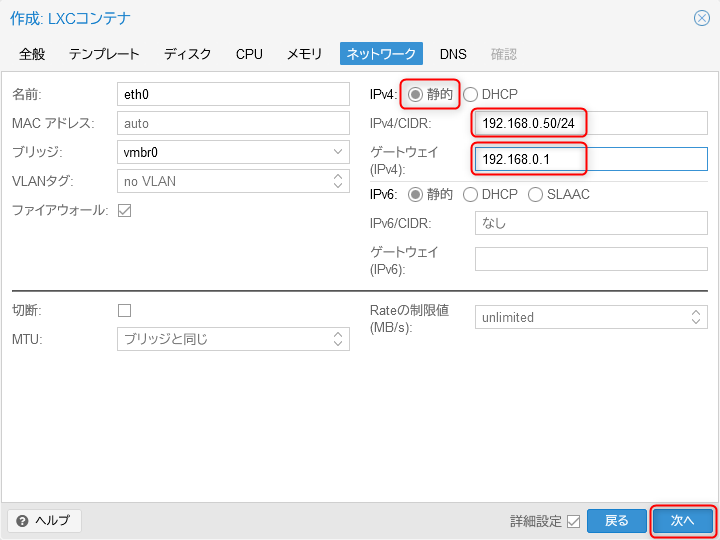This screenshot has width=720, height=540.
Task: Click the blue Back button
Action: 617,521
